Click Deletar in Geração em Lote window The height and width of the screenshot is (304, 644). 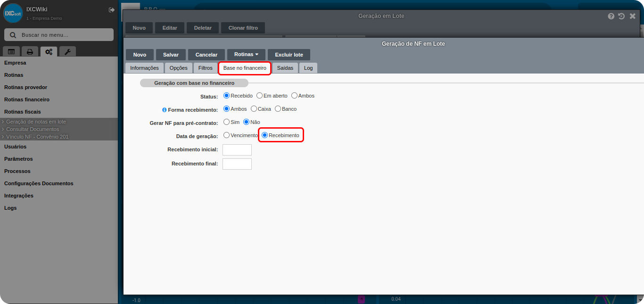pos(203,28)
